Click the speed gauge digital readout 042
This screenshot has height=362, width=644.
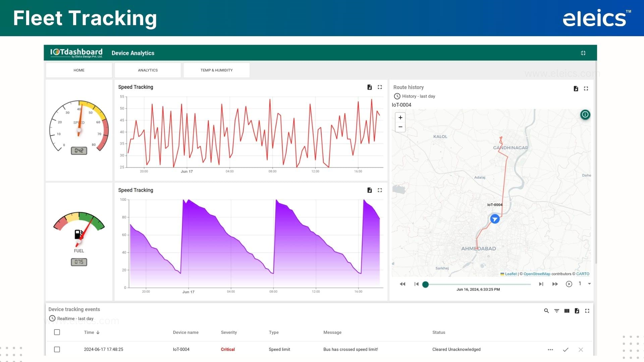(79, 151)
